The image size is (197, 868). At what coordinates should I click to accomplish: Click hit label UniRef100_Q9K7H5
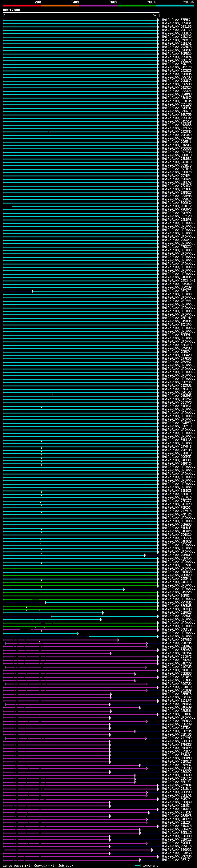[x=177, y=643]
